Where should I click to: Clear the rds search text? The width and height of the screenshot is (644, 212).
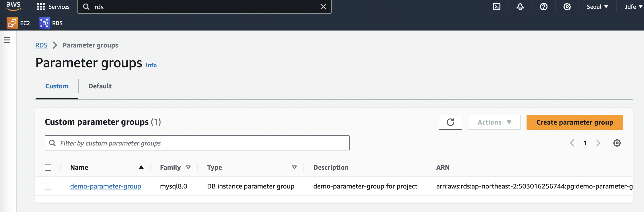point(323,7)
